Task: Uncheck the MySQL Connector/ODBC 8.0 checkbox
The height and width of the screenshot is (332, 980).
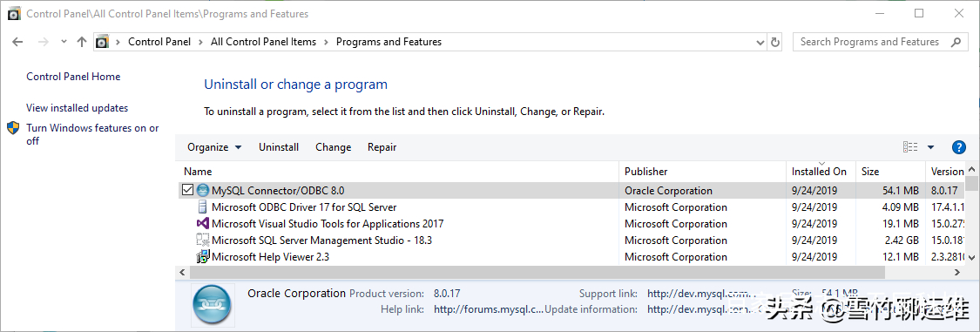Action: pos(187,190)
